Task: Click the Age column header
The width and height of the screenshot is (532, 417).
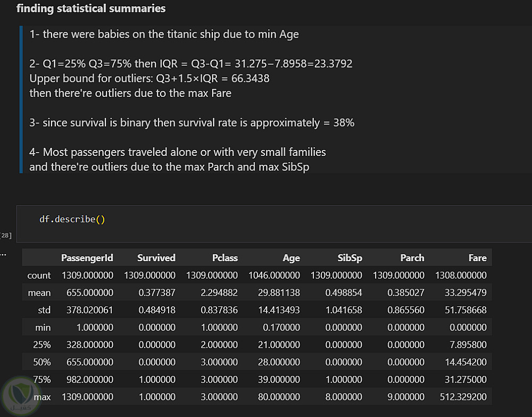Action: (291, 258)
